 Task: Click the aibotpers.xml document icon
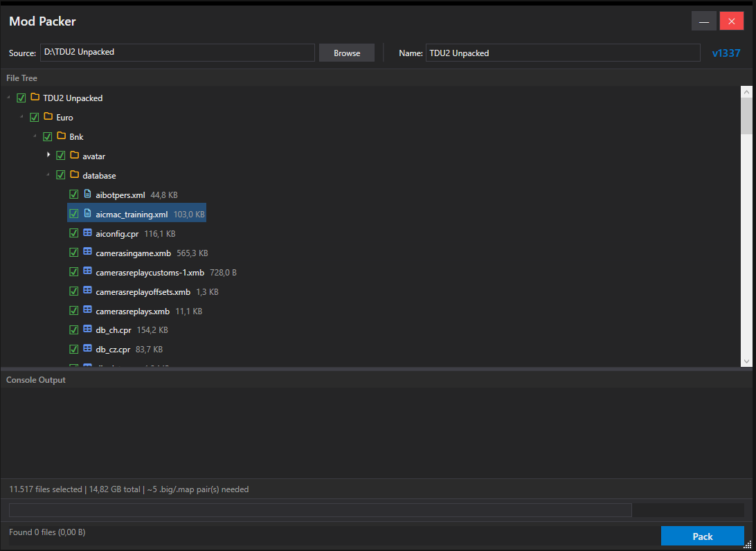pyautogui.click(x=87, y=194)
